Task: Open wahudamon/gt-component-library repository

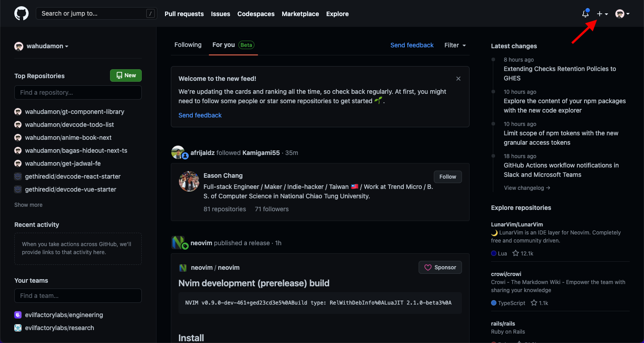Action: pyautogui.click(x=75, y=112)
